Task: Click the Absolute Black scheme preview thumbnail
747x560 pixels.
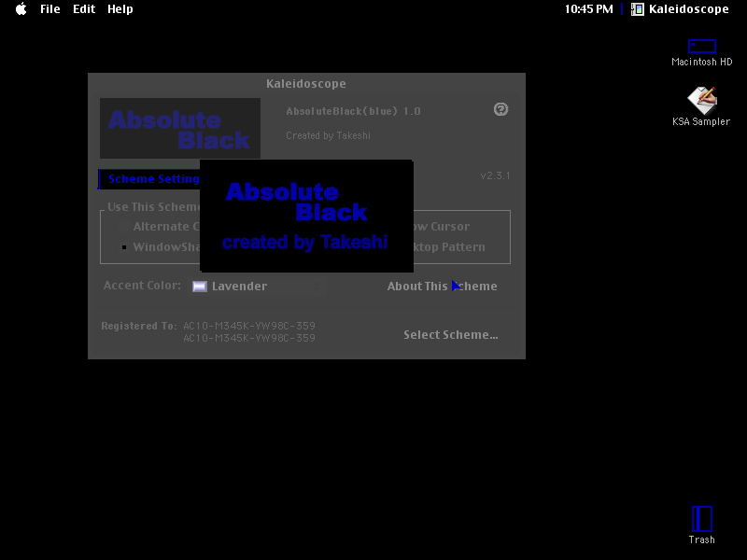Action: tap(180, 128)
